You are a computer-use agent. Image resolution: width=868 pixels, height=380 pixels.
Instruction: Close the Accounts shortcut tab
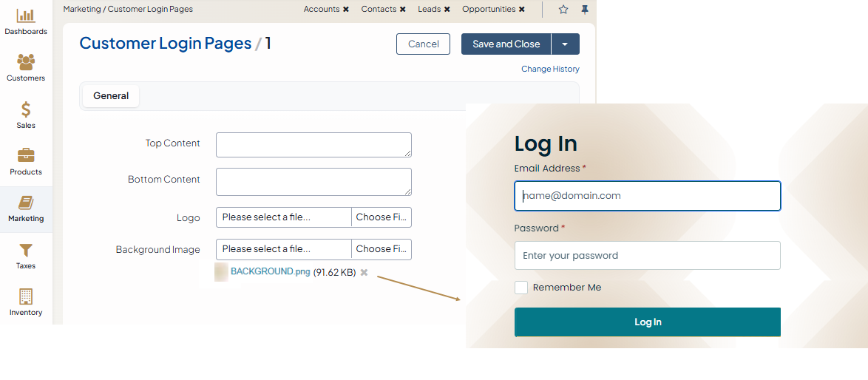pos(346,10)
